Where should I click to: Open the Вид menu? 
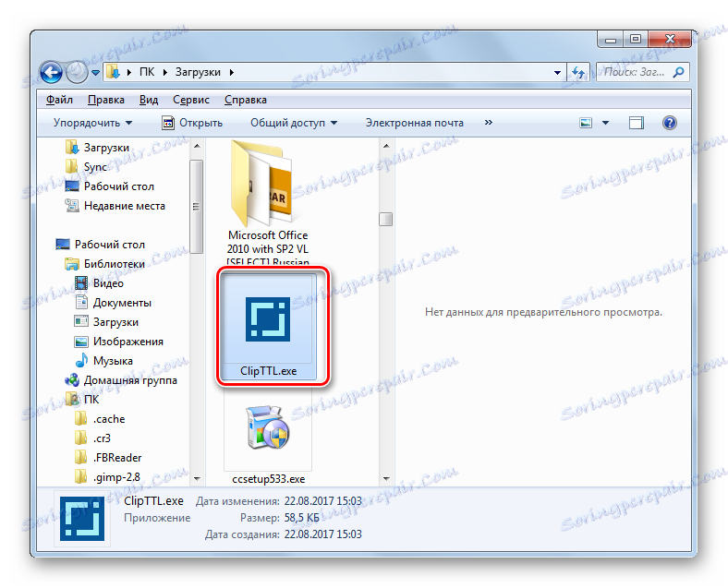tap(149, 100)
